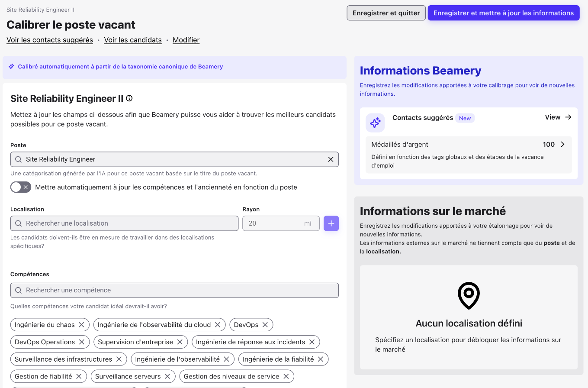The width and height of the screenshot is (588, 388).
Task: Click the Modifier link
Action: coord(186,40)
